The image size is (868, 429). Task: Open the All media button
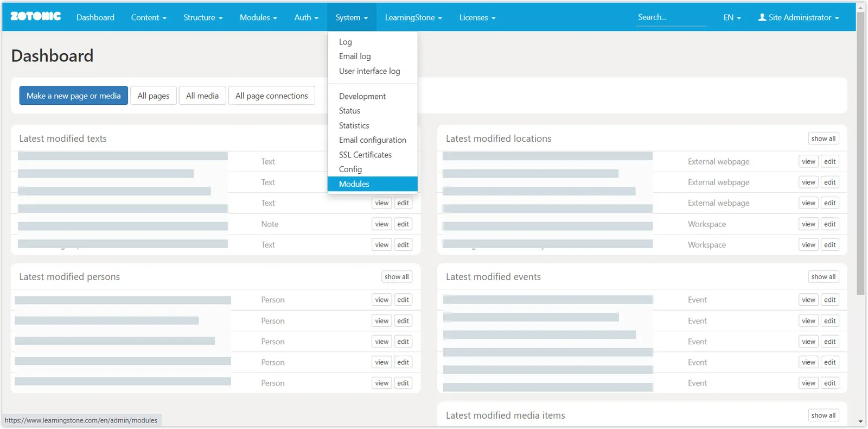(x=202, y=96)
